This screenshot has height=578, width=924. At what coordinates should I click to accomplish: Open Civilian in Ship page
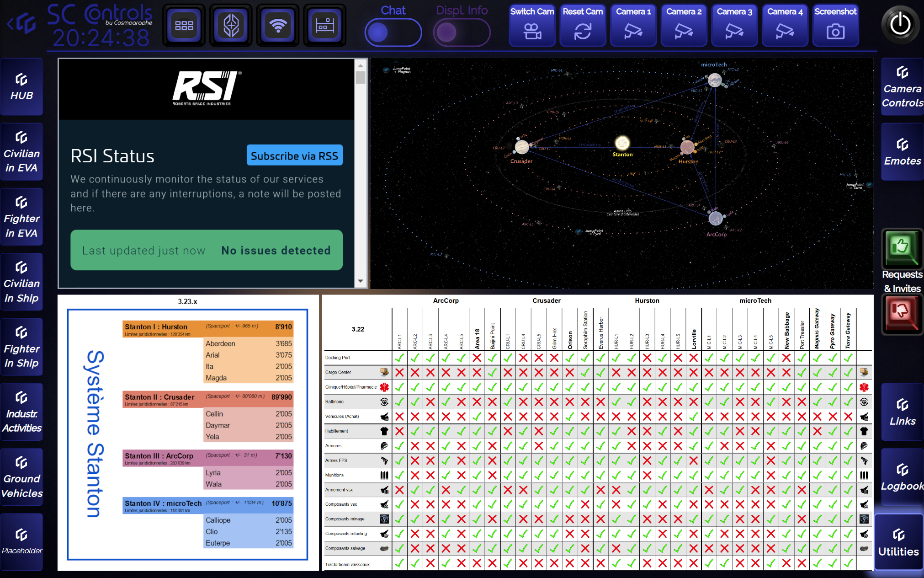[x=21, y=282]
